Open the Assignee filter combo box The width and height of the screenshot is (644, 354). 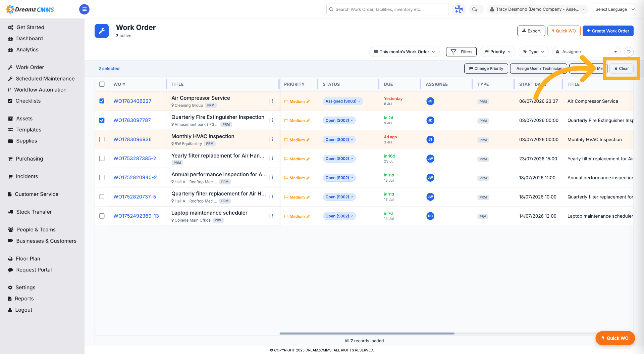[586, 52]
